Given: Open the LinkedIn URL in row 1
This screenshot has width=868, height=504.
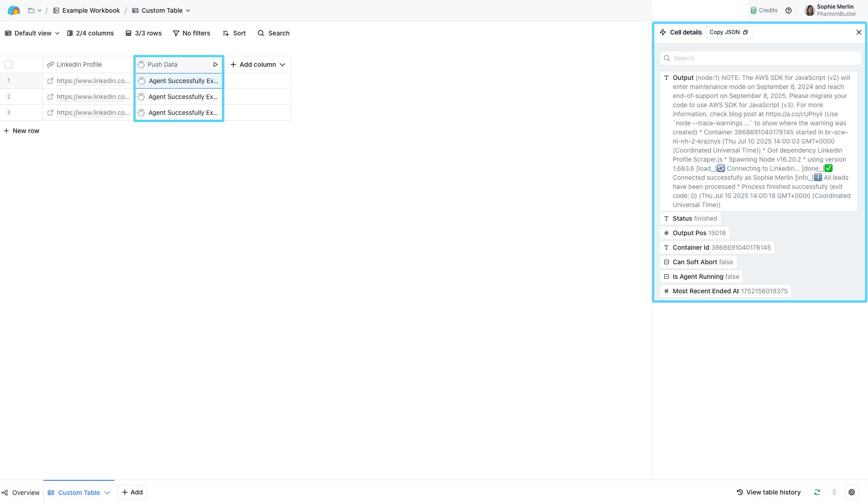Looking at the screenshot, I should tap(93, 81).
